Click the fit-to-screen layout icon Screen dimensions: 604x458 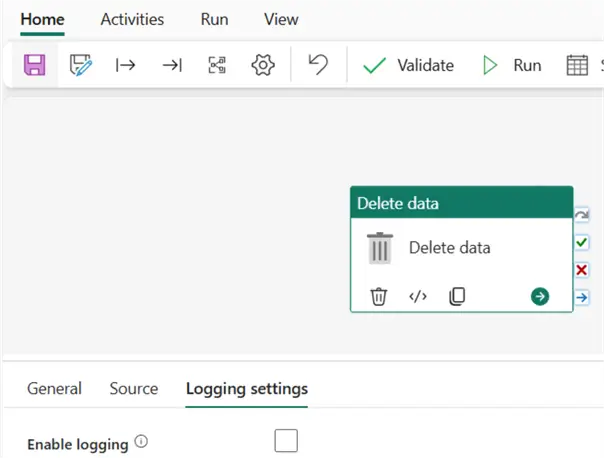click(217, 66)
